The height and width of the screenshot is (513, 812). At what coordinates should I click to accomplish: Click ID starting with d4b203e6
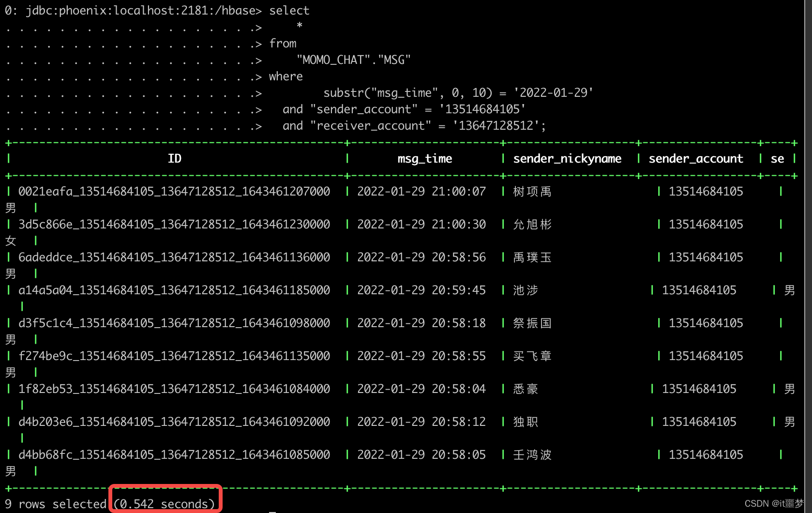(174, 422)
